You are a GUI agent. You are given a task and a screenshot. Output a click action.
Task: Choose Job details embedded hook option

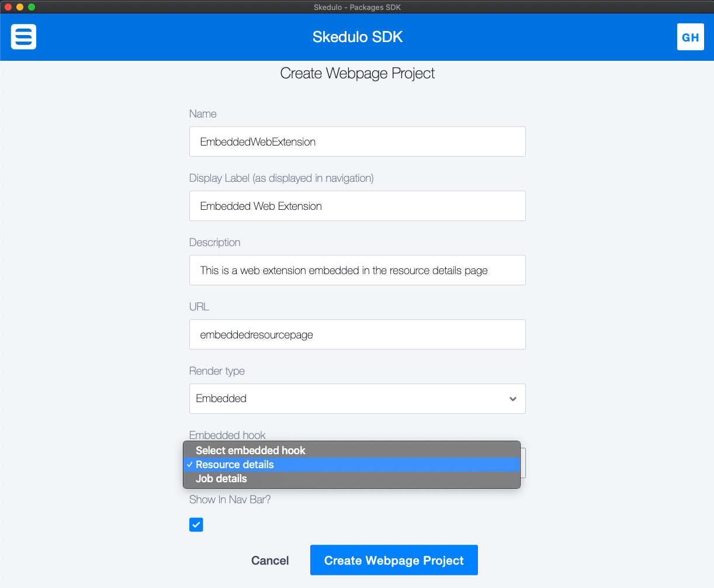221,479
